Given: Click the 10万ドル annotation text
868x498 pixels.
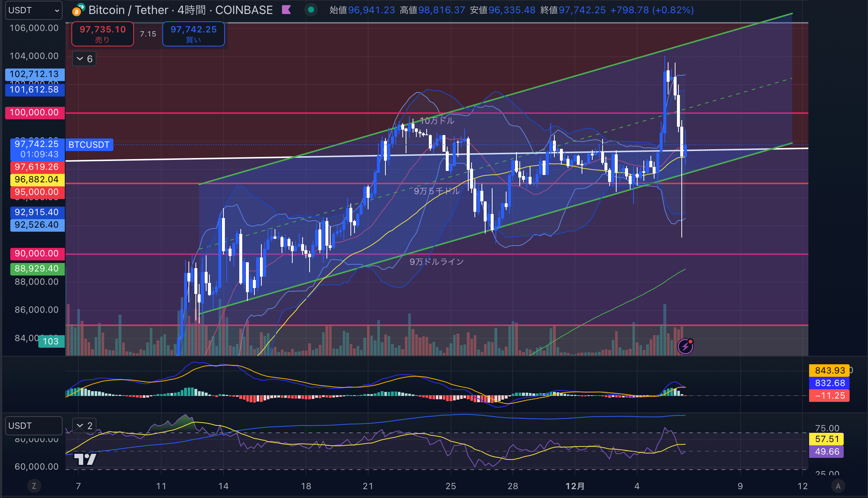Looking at the screenshot, I should point(437,121).
